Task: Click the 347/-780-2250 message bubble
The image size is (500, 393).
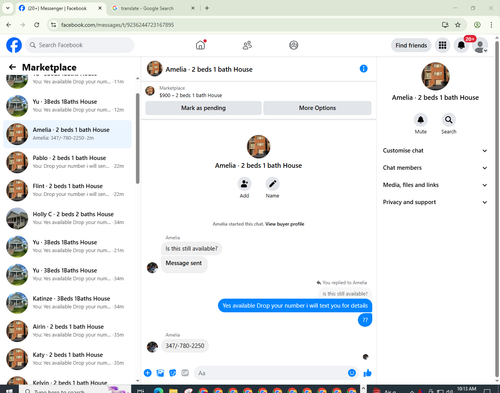Action: (x=185, y=346)
